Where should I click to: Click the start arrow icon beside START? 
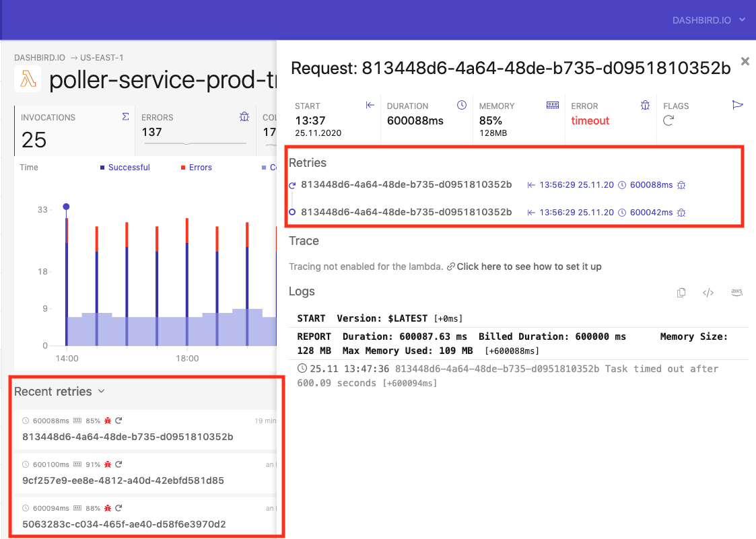[x=370, y=105]
